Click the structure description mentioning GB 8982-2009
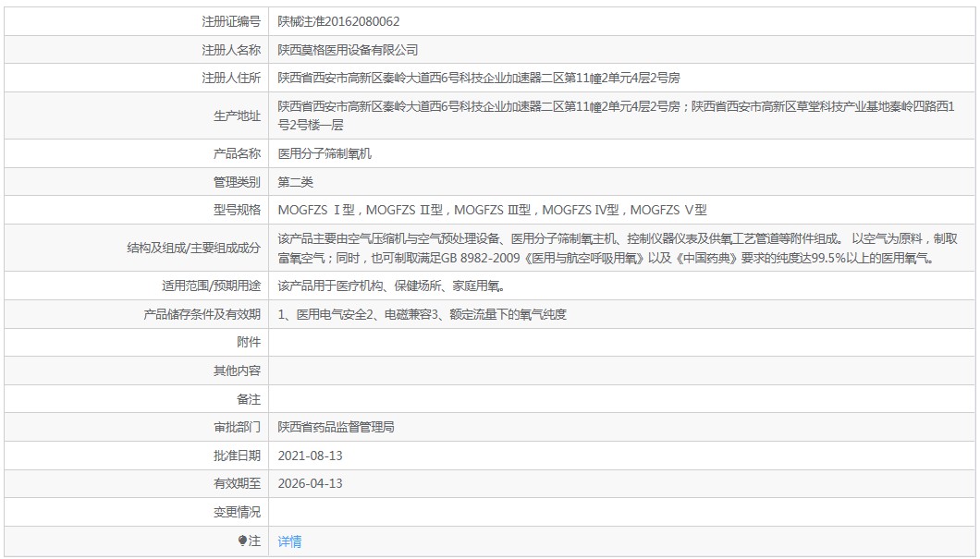Viewport: 980px width, 559px height. click(618, 248)
